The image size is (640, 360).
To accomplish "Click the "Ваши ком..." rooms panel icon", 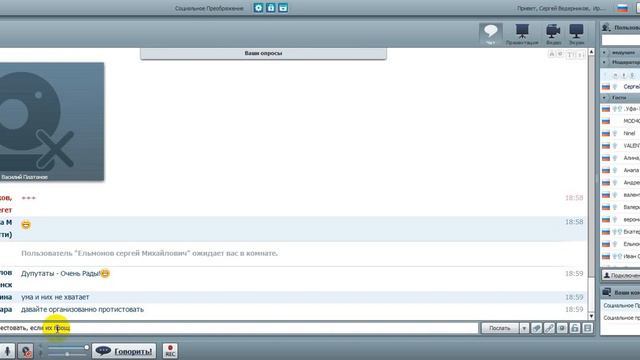I will coord(607,292).
